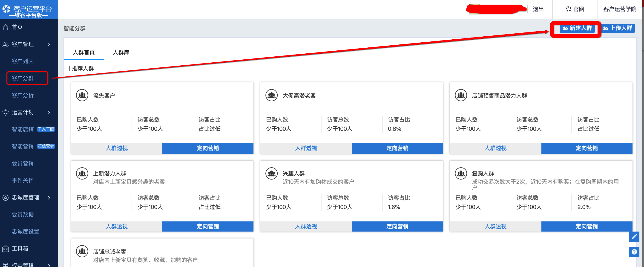Open the 官网 link
Image resolution: width=644 pixels, height=267 pixels.
pyautogui.click(x=575, y=9)
